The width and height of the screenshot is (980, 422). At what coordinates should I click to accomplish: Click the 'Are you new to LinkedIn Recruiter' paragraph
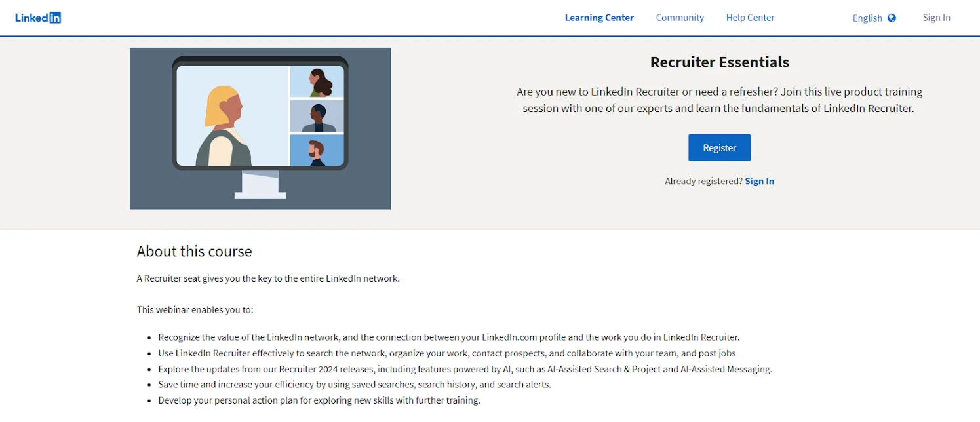[719, 100]
